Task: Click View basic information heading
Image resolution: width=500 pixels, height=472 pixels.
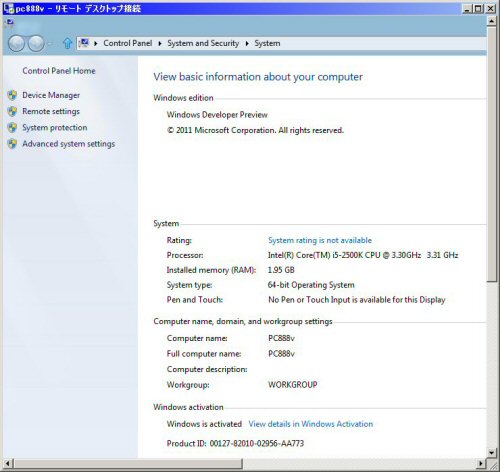Action: click(x=258, y=77)
